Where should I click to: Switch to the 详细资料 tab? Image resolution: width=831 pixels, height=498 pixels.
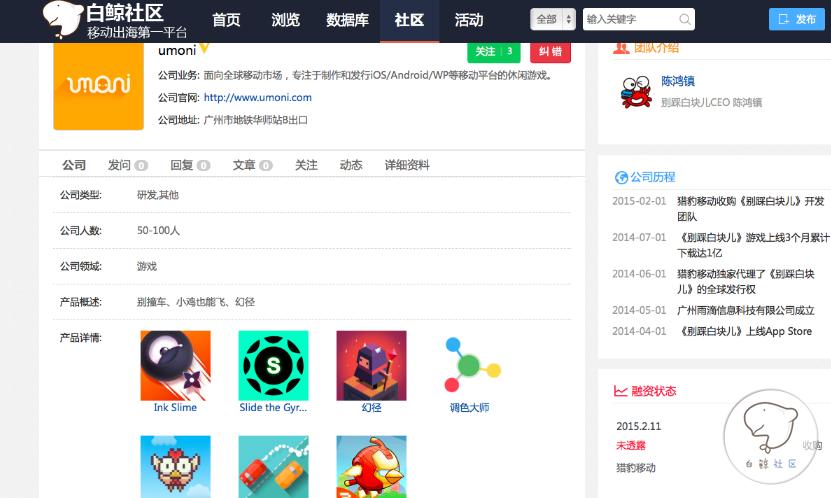pos(407,165)
